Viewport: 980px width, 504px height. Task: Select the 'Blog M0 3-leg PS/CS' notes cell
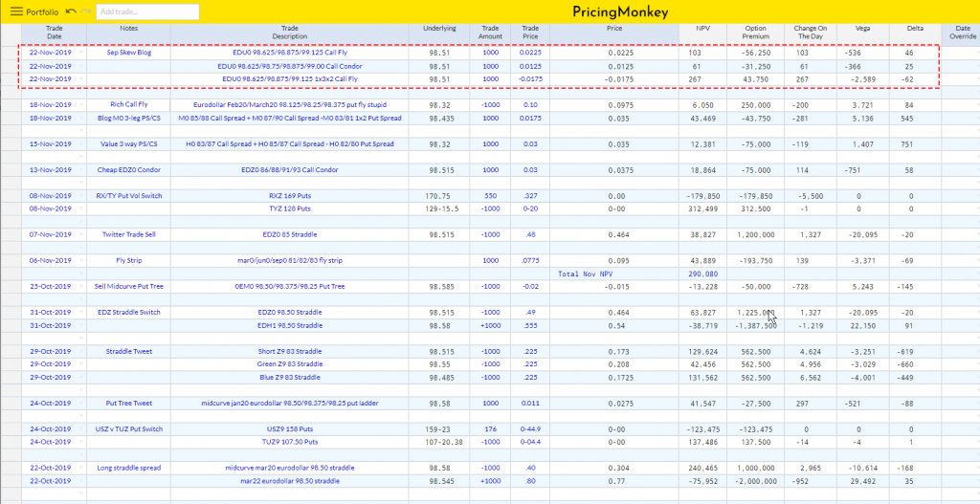pos(129,118)
